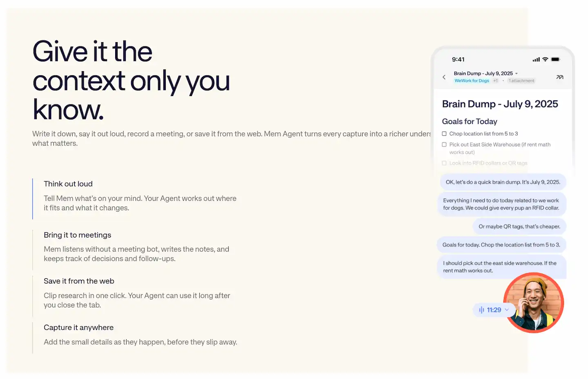Select the 'Capture it anywhere' tab
Screen dimensions: 588x379
click(x=78, y=327)
